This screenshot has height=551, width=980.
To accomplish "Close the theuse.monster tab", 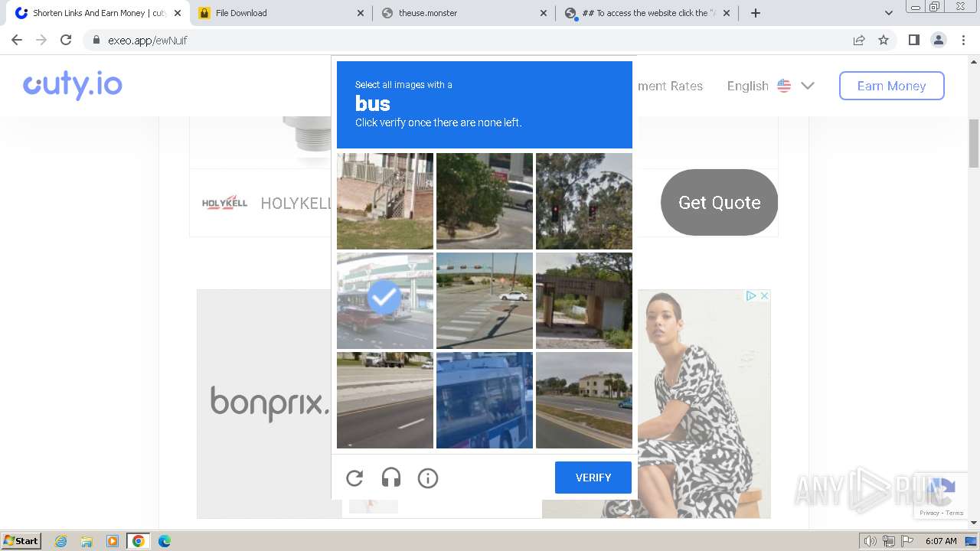I will 544,13.
